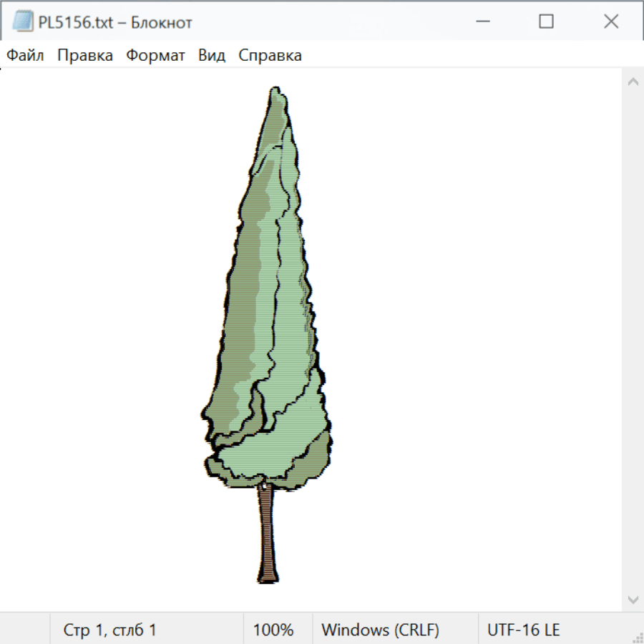644x644 pixels.
Task: Click the Стр 1, стлб 1 status field
Action: pos(109,630)
